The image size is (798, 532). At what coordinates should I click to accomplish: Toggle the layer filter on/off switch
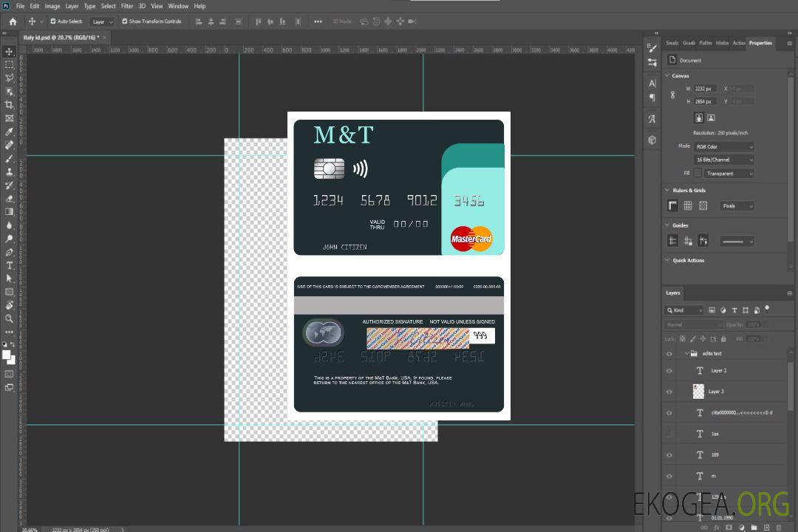pos(767,309)
